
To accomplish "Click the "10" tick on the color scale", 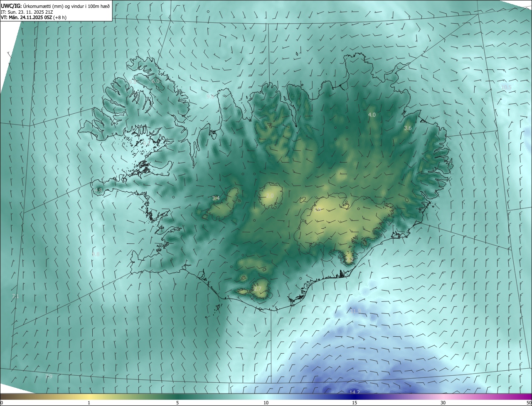I will coord(266,403).
